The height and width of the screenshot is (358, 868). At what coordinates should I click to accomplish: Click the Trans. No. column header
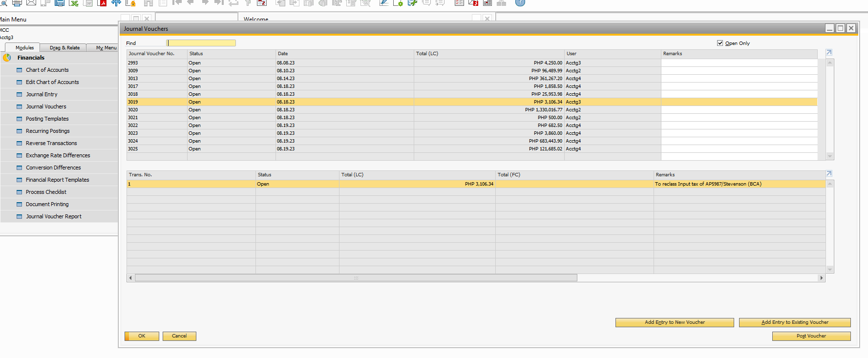(x=191, y=175)
